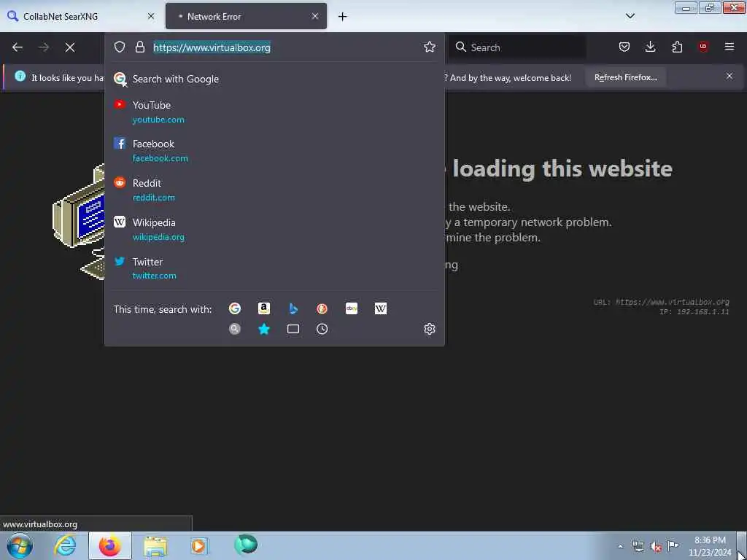Open a new tab
This screenshot has width=747, height=560.
(343, 17)
